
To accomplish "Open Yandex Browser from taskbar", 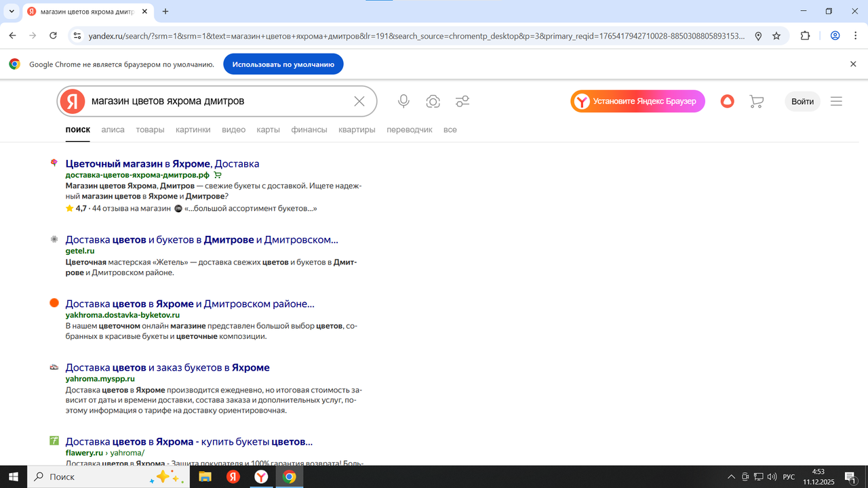I will click(x=261, y=476).
